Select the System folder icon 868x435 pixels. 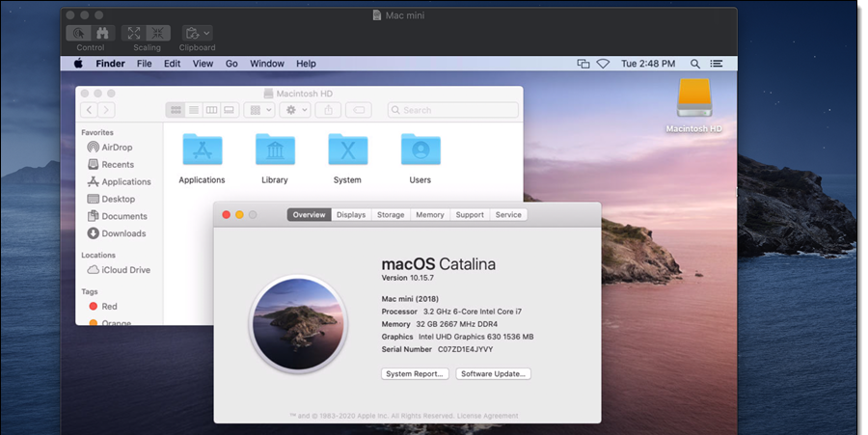point(347,150)
